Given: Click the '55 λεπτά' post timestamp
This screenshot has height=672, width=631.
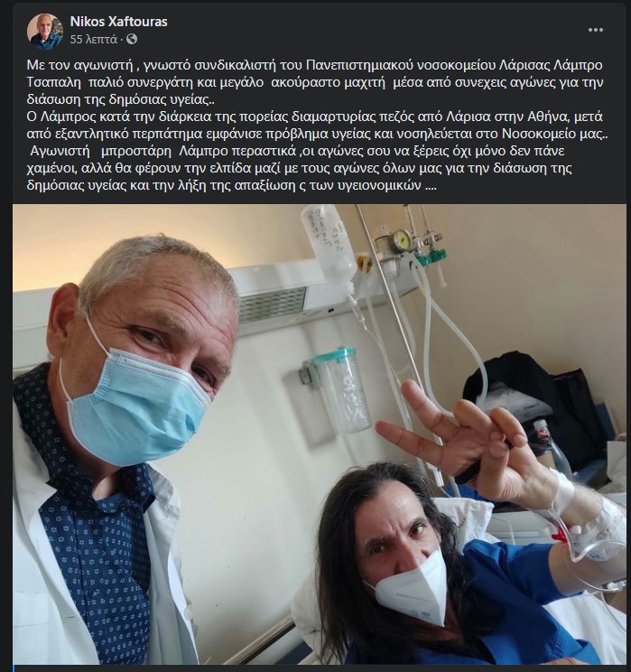Looking at the screenshot, I should pyautogui.click(x=93, y=40).
